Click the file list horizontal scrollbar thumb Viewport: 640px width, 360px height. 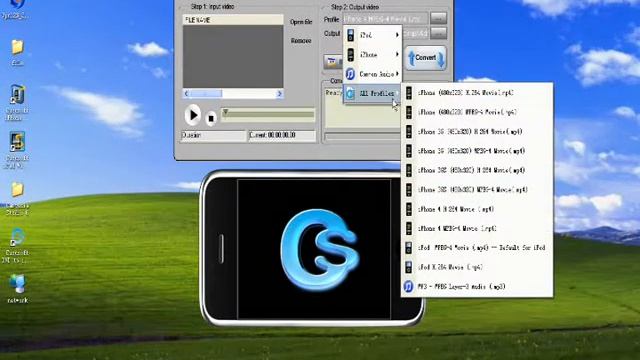coord(206,94)
